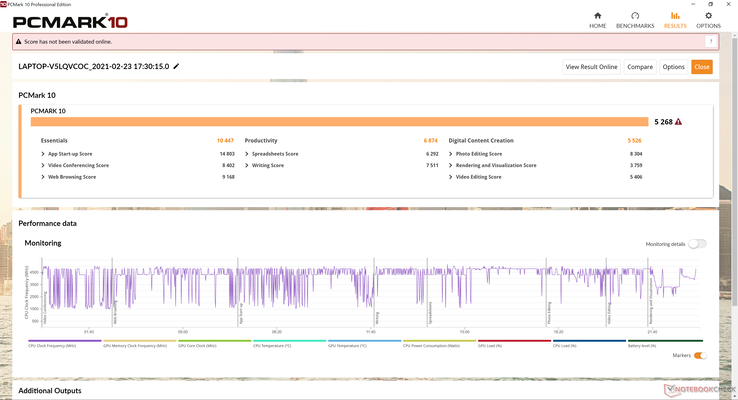Open the Results tab in the top navigation
Viewport: 738px width, 400px height.
[x=675, y=19]
